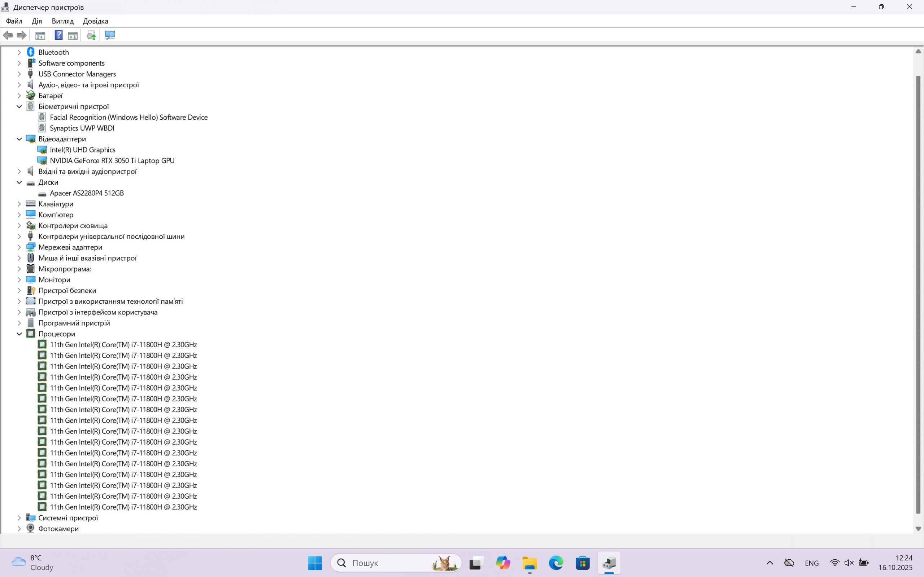Click the vertical scrollbar down arrow
924x577 pixels.
pyautogui.click(x=918, y=529)
